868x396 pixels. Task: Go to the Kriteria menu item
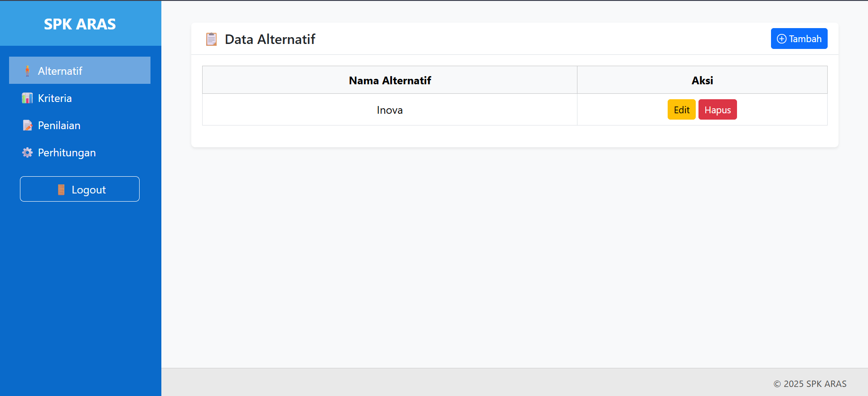pos(55,98)
